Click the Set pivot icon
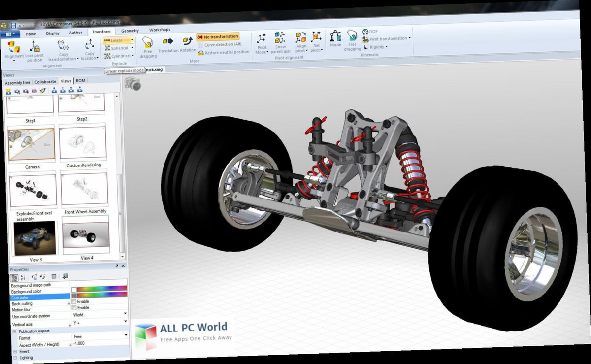591x364 pixels. pyautogui.click(x=316, y=37)
